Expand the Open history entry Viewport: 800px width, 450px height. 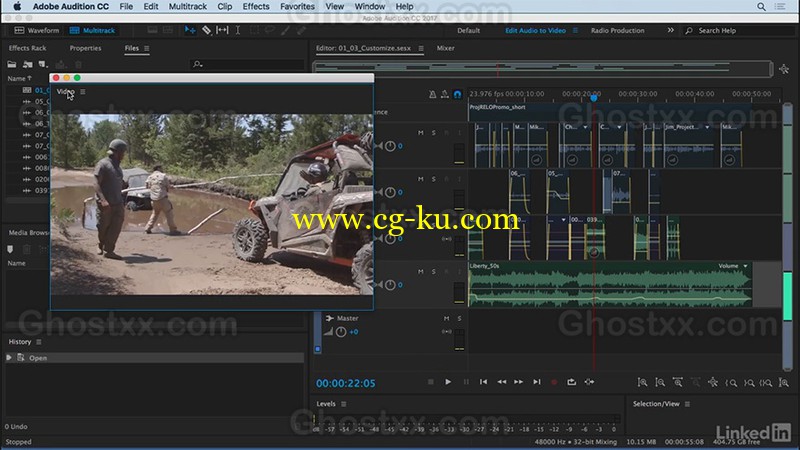point(9,358)
